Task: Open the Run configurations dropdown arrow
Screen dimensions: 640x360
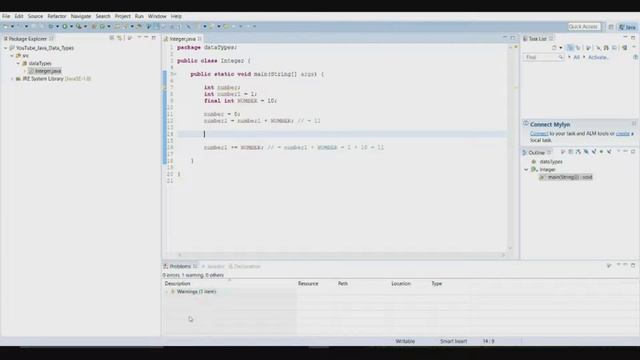Action: pos(71,27)
